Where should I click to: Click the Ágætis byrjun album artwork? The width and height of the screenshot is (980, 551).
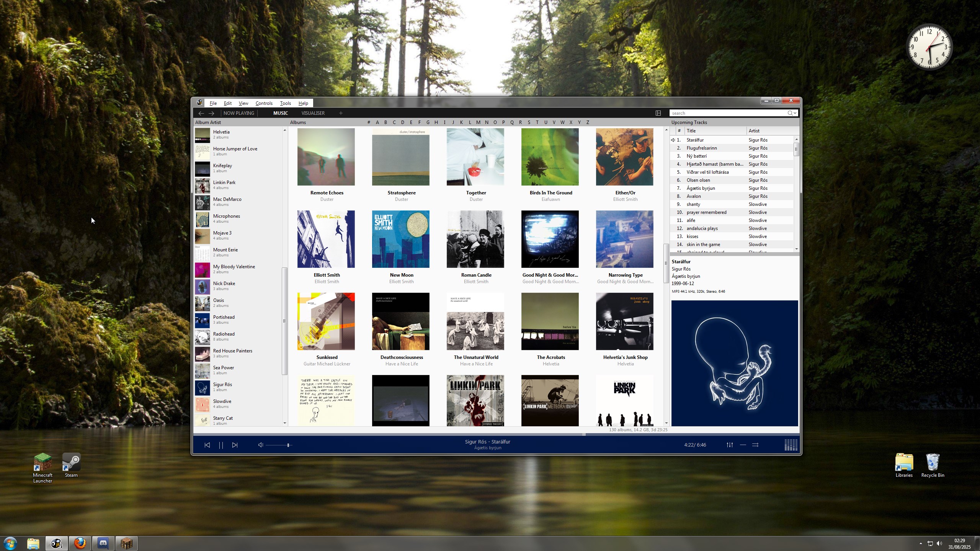click(734, 363)
